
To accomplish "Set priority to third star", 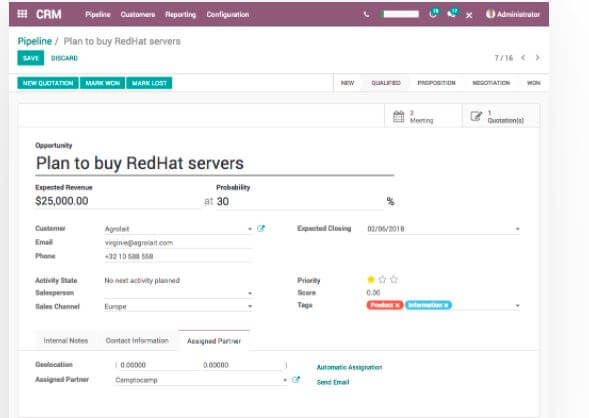I will pos(394,279).
